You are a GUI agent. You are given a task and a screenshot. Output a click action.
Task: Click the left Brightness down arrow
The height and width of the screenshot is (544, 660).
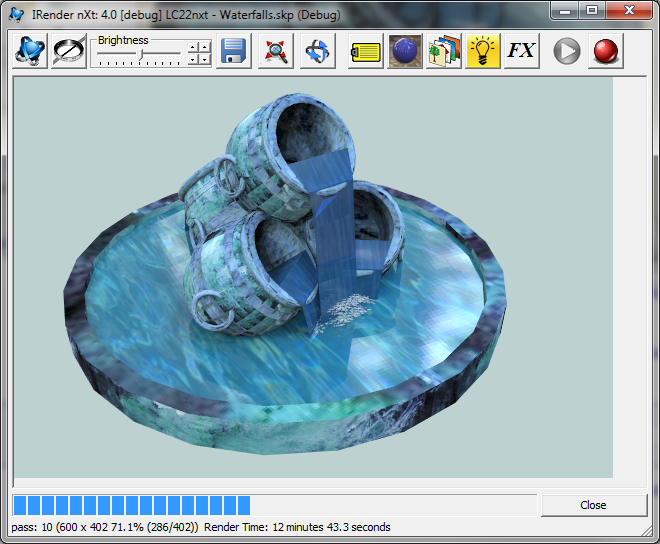(194, 59)
